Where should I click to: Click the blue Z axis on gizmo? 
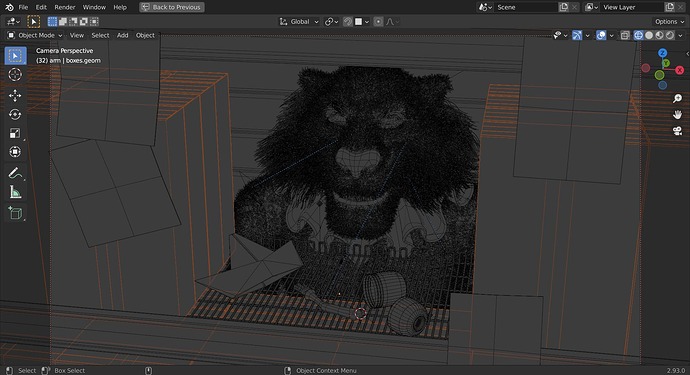click(662, 53)
